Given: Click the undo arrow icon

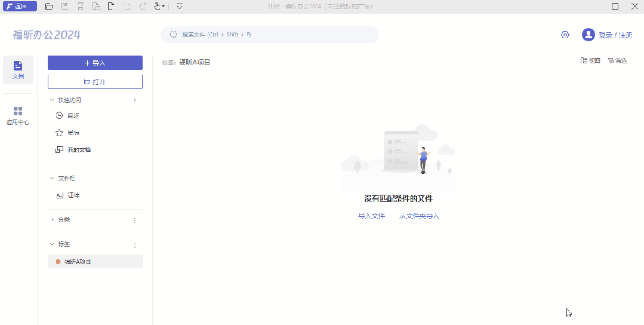Looking at the screenshot, I should click(127, 6).
